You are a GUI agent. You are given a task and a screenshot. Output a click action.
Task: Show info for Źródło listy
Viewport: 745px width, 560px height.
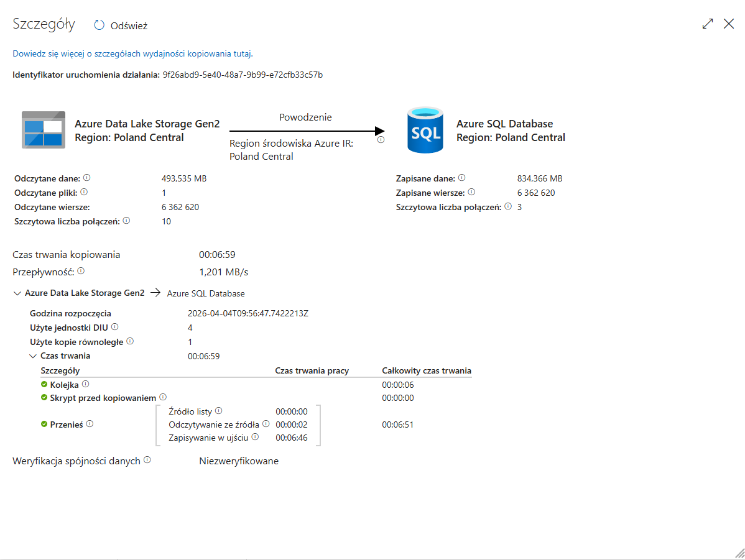point(218,410)
